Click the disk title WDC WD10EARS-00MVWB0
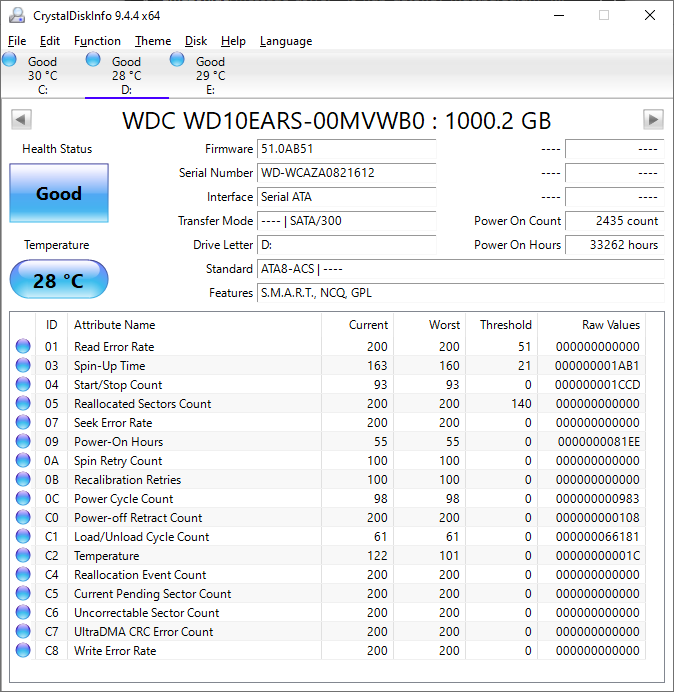The height and width of the screenshot is (692, 674). (x=337, y=120)
